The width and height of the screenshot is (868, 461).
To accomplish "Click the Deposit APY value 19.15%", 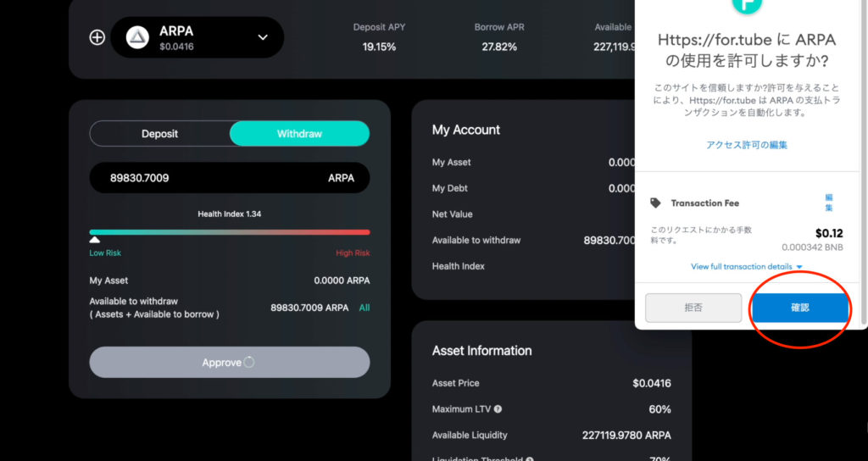I will click(379, 47).
